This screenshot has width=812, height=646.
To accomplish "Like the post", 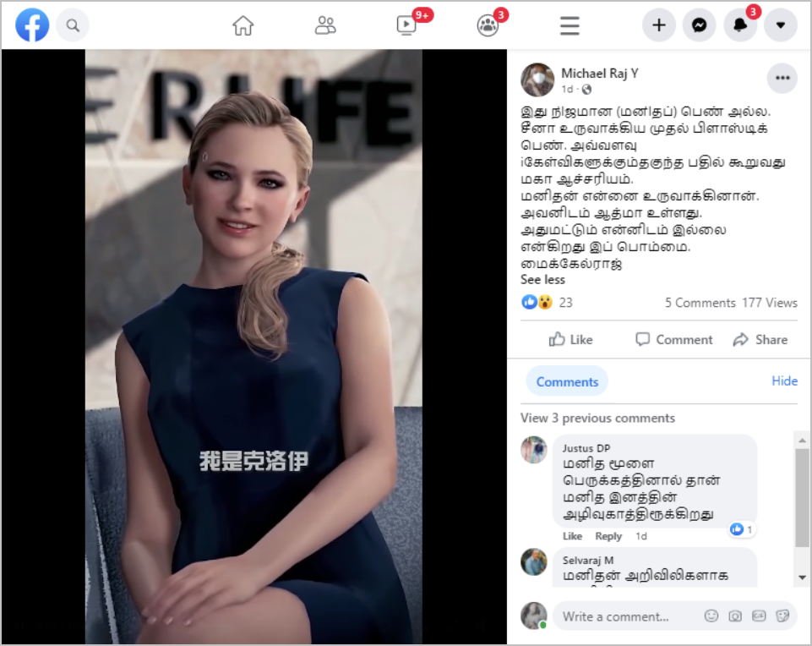I will (570, 340).
